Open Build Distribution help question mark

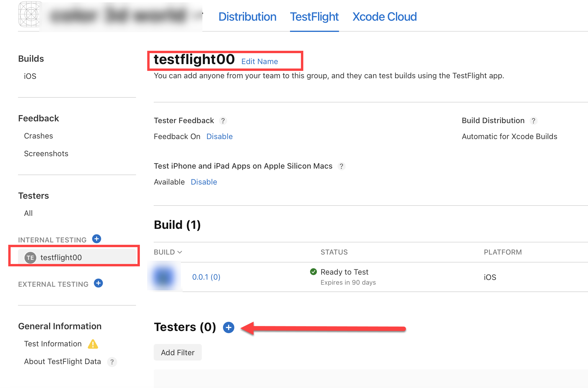[533, 121]
